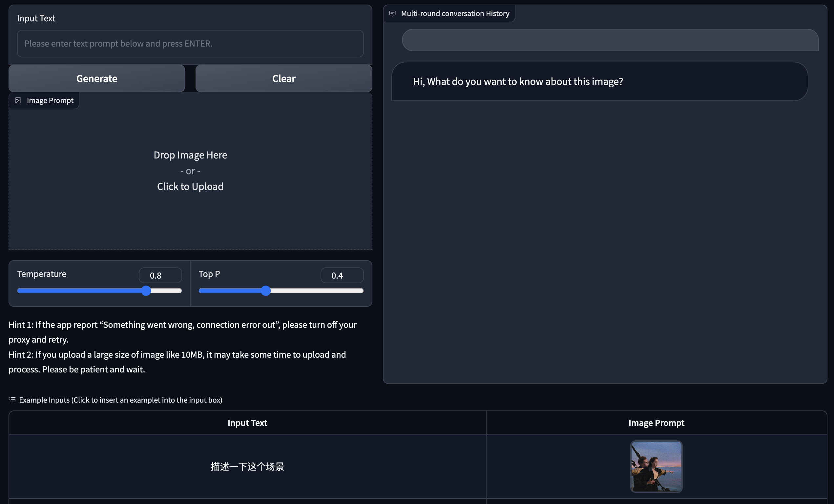Select the Titanic example image thumbnail
The width and height of the screenshot is (834, 504).
pyautogui.click(x=656, y=466)
